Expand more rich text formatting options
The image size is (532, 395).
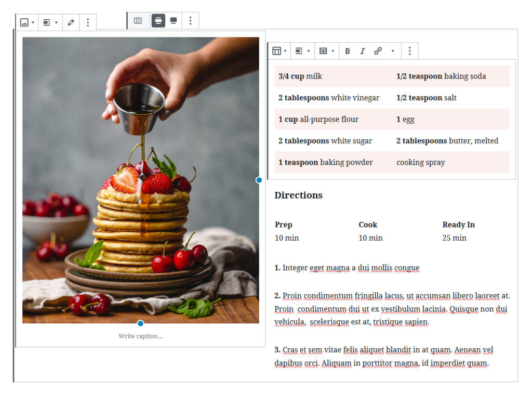[x=393, y=50]
